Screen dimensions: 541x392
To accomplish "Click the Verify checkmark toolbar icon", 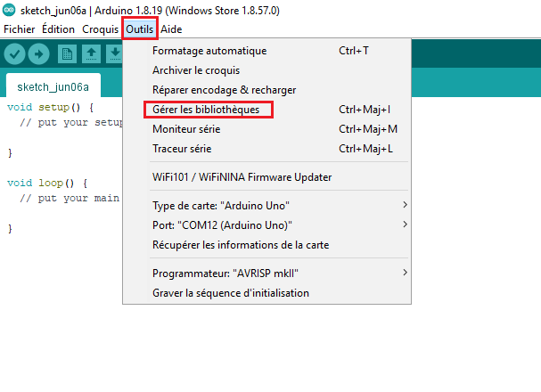I will pyautogui.click(x=14, y=54).
